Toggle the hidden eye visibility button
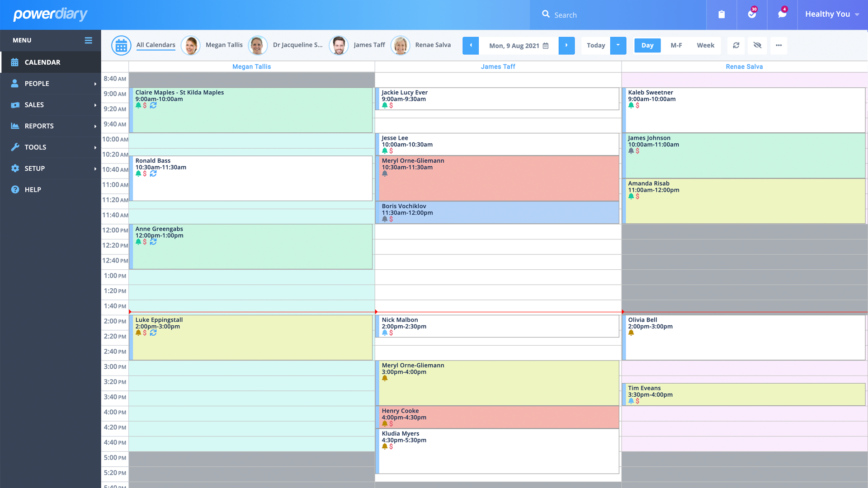 point(757,45)
